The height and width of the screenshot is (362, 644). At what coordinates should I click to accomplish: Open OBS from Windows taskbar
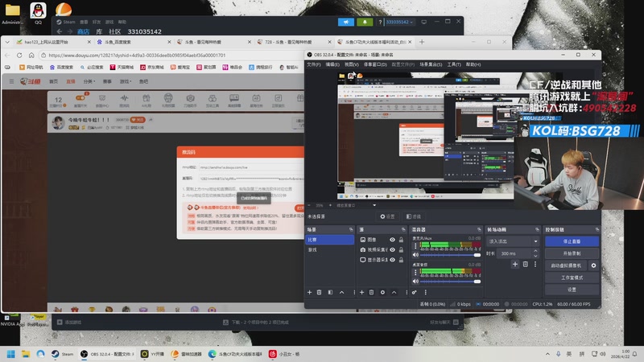tap(107, 354)
